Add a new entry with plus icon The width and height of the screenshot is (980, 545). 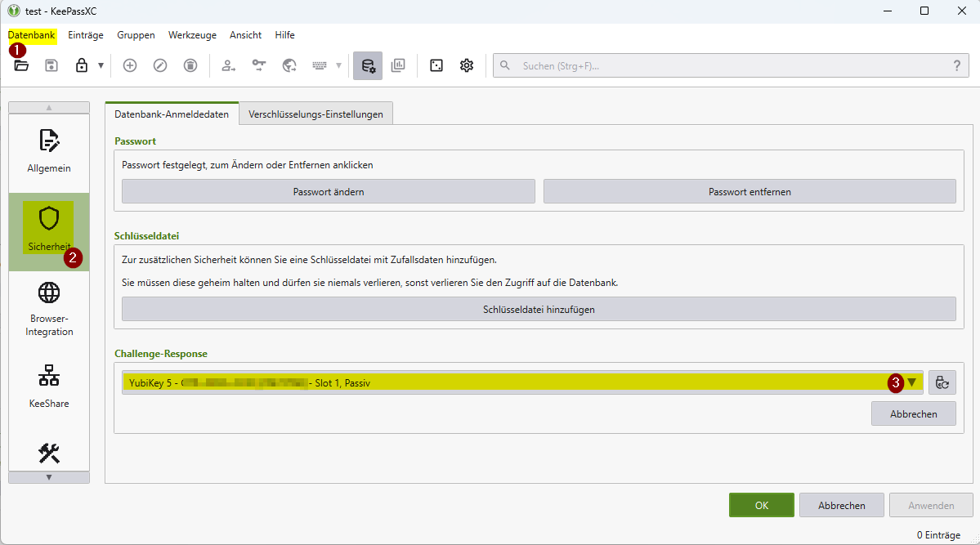pyautogui.click(x=130, y=65)
